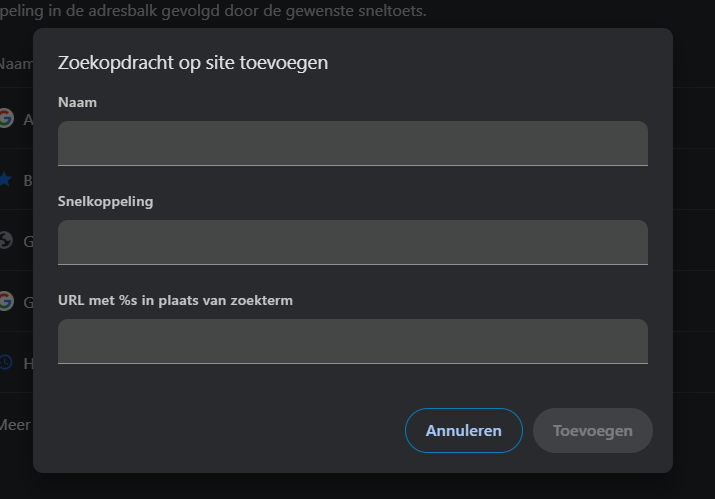
Task: Click the Google icon beside the URL label
Action: pyautogui.click(x=6, y=301)
